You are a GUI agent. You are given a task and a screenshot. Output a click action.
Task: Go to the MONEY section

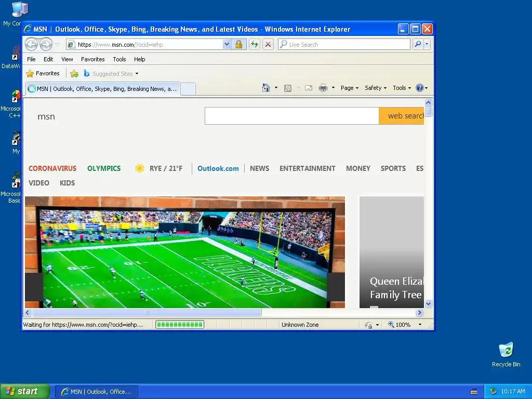[358, 168]
